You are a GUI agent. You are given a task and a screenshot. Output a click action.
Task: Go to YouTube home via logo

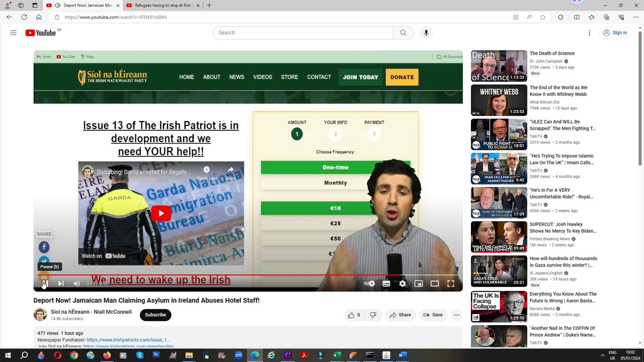coord(41,33)
